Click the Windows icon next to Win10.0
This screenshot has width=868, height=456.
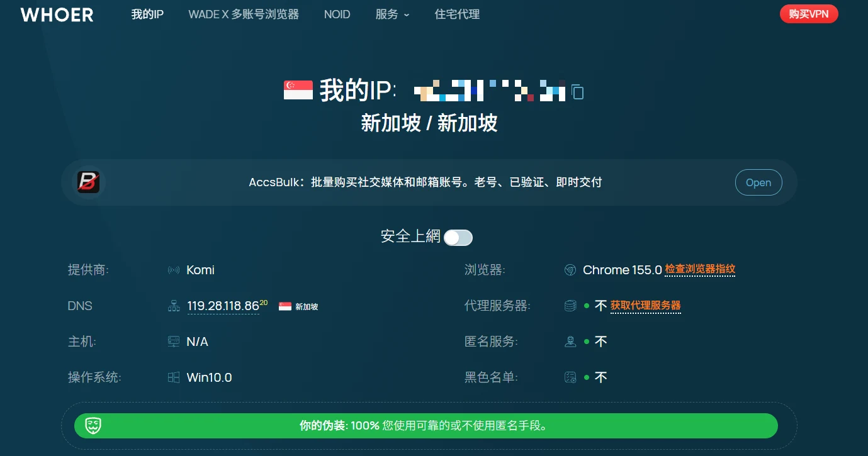(174, 378)
